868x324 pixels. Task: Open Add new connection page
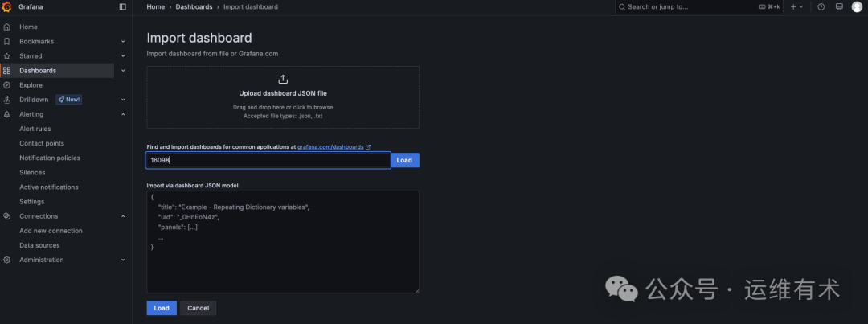coord(51,231)
